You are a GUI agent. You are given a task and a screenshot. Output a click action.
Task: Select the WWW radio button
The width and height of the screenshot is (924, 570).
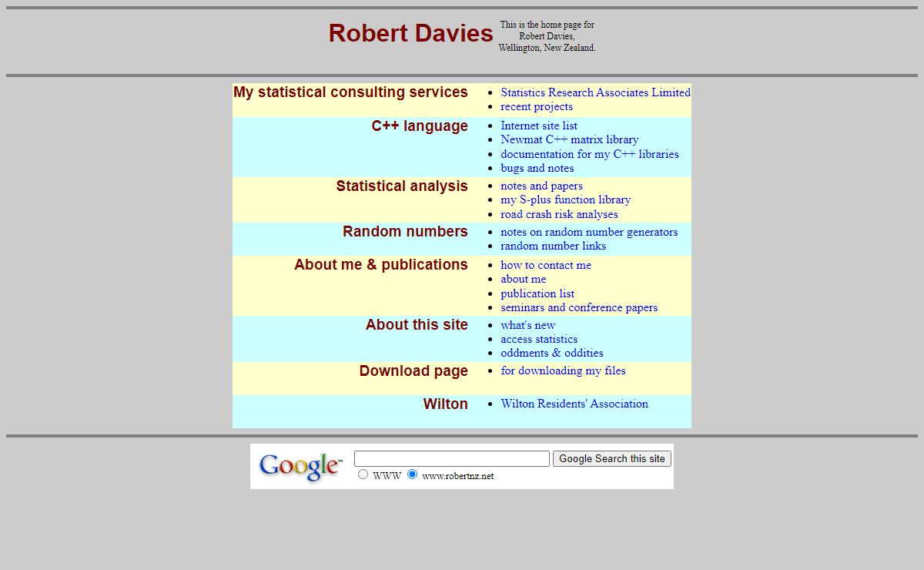(x=363, y=474)
